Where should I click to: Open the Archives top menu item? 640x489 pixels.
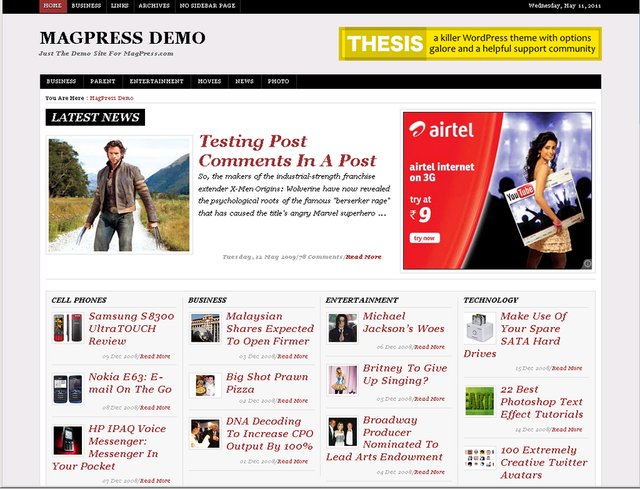154,6
